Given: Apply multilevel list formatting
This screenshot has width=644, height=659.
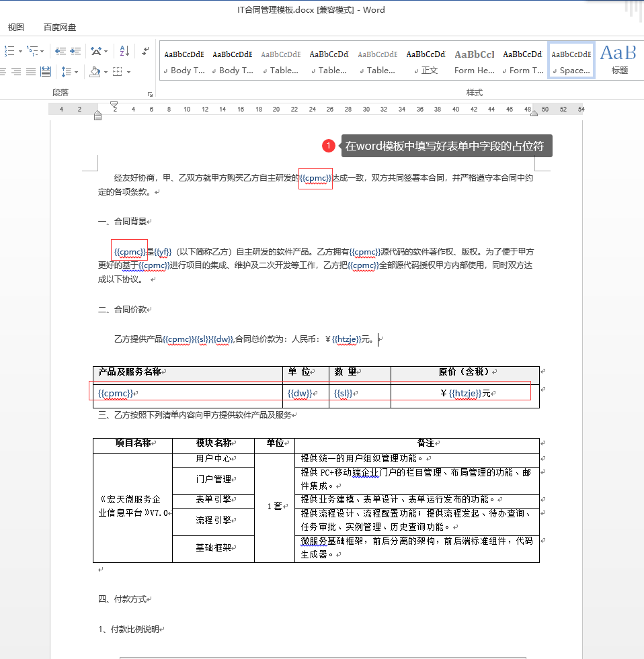Looking at the screenshot, I should click(32, 51).
